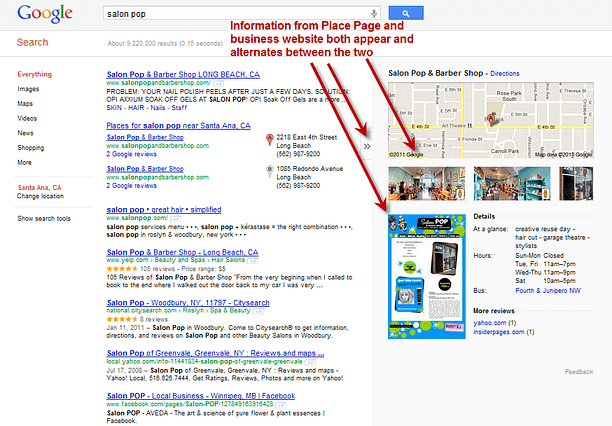This screenshot has height=426, width=612.
Task: Click the red marker A on the map
Action: pos(491,119)
